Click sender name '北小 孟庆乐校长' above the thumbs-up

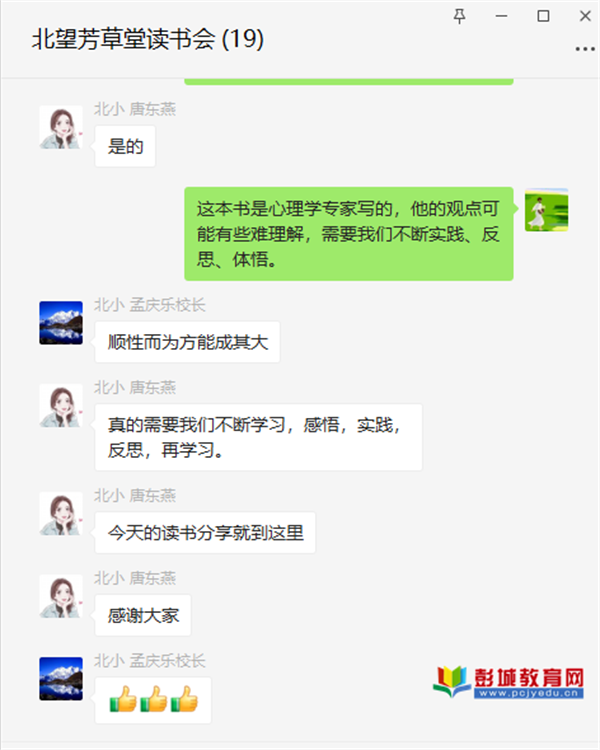pos(149,661)
